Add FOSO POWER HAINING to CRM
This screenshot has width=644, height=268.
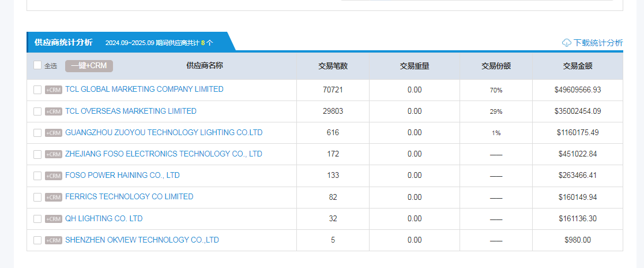pyautogui.click(x=54, y=176)
